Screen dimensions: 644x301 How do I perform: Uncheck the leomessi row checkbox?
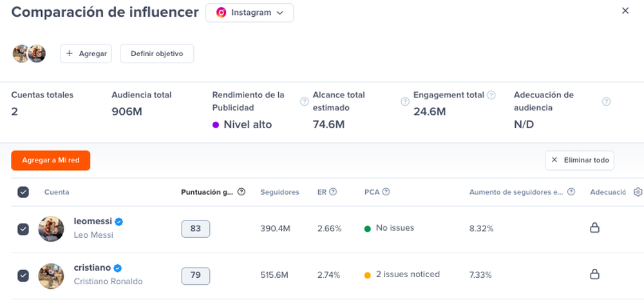(23, 229)
